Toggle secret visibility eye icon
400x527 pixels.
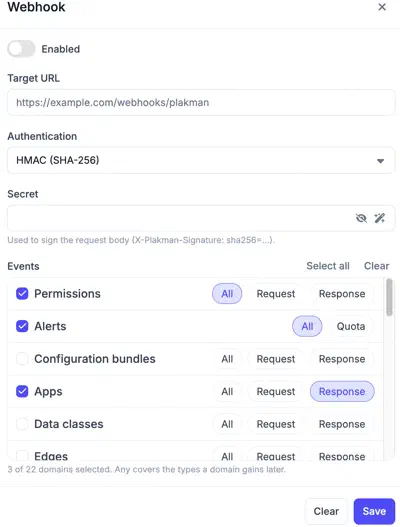361,218
